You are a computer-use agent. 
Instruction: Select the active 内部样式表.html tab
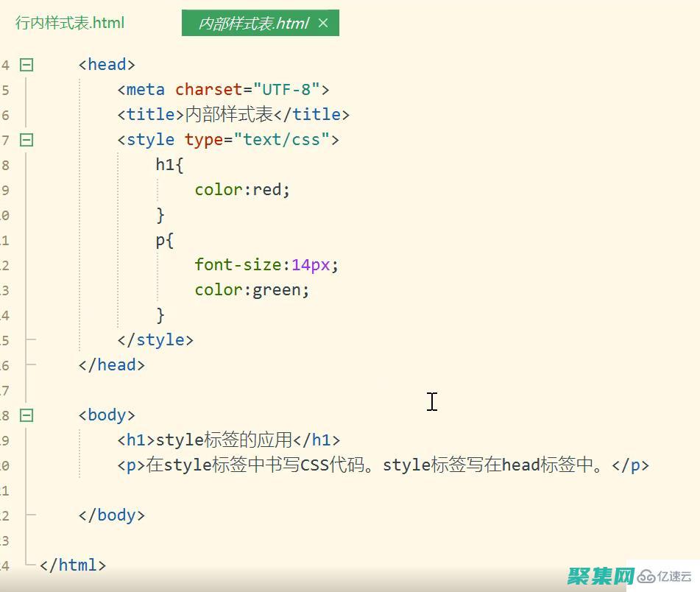[250, 23]
